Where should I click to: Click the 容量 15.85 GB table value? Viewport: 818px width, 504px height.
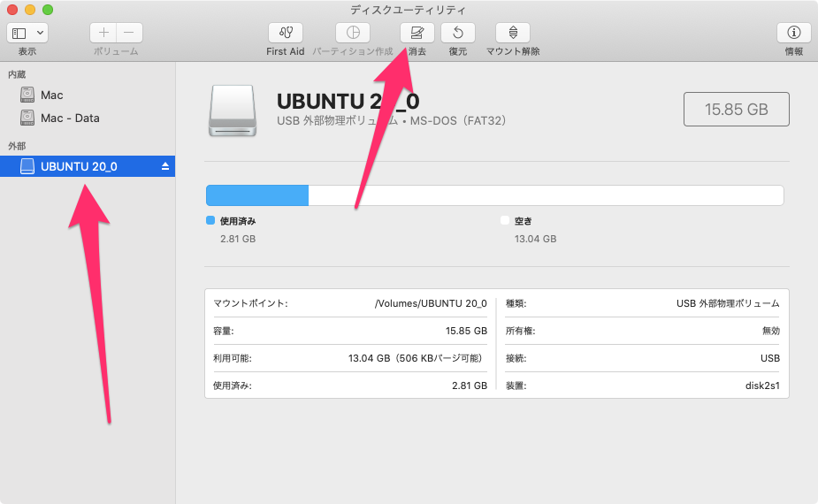[x=466, y=331]
